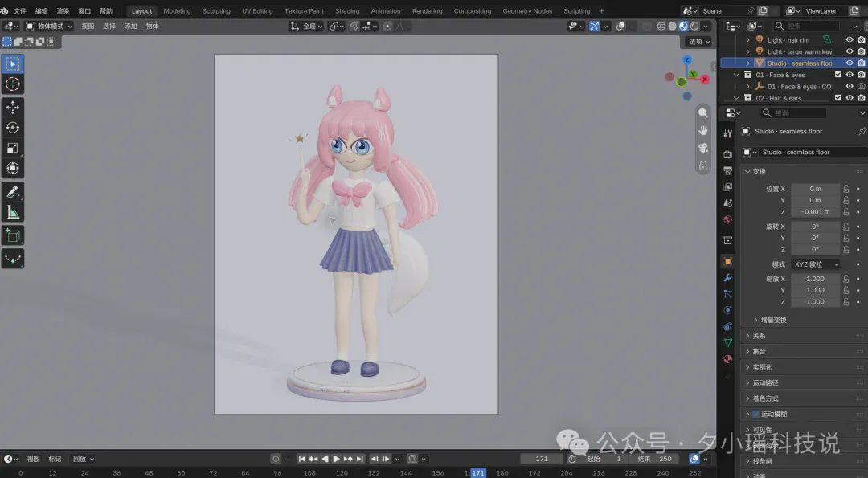
Task: Switch to the Sculpting workspace tab
Action: pos(216,11)
